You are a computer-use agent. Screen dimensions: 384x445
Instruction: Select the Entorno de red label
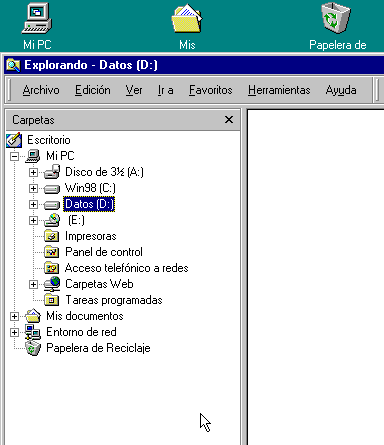click(x=81, y=332)
